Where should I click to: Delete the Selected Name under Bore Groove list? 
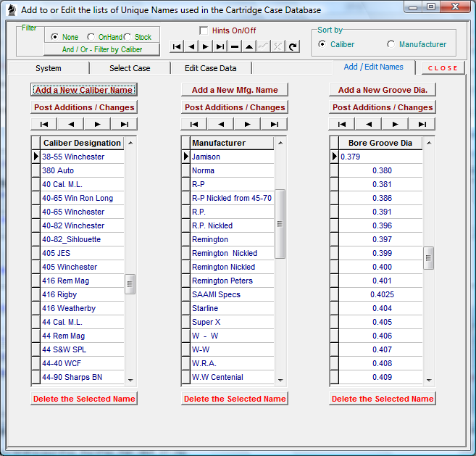pos(383,399)
